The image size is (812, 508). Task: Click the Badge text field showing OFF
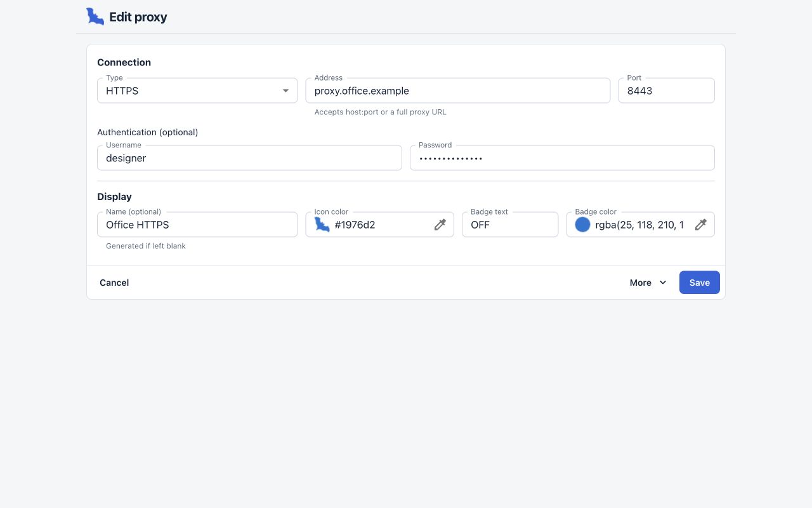(x=510, y=225)
